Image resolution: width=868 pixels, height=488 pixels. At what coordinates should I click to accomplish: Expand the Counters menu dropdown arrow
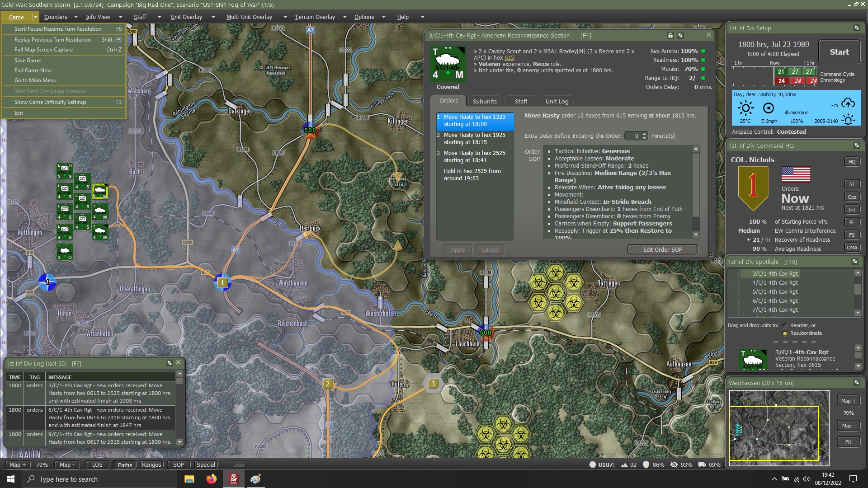pos(76,17)
